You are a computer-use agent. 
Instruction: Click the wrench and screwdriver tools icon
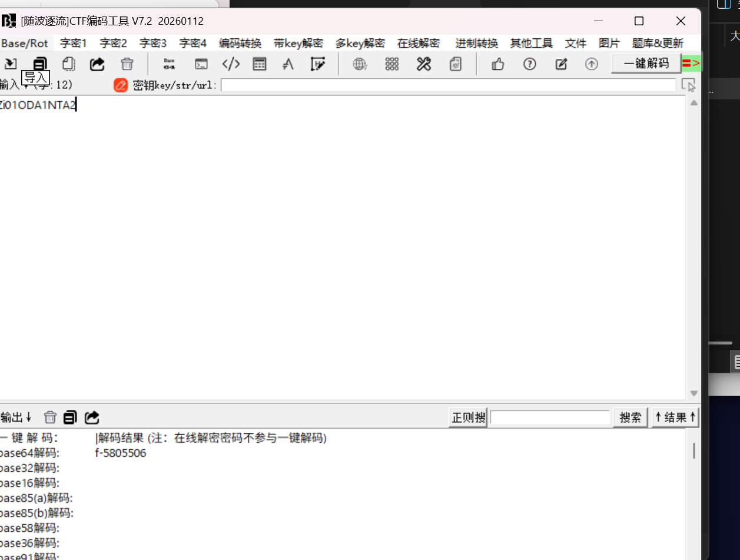click(x=424, y=64)
